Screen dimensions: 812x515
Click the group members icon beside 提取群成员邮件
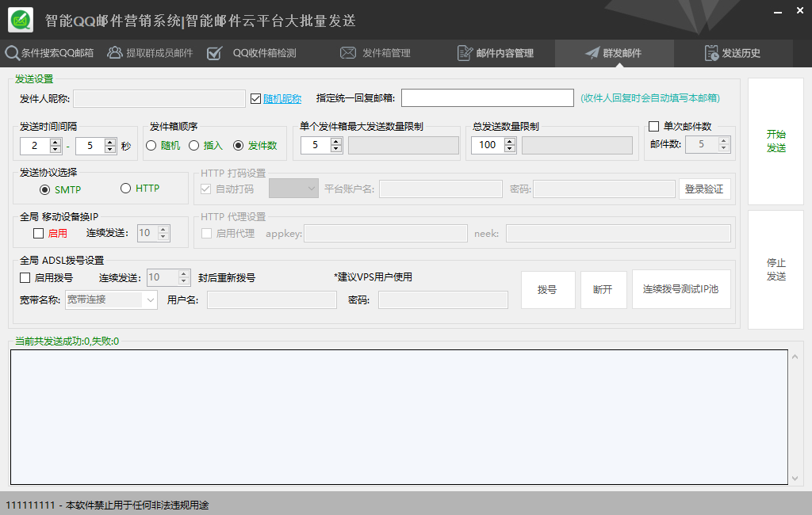[x=114, y=53]
